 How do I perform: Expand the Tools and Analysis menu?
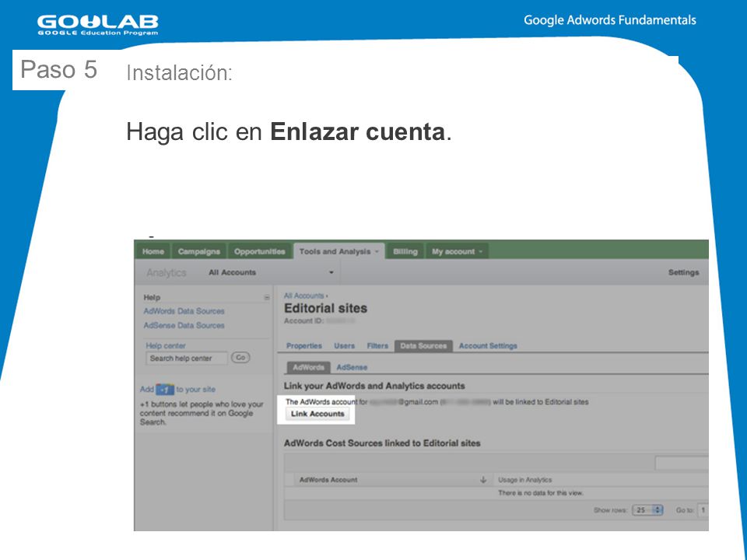pyautogui.click(x=338, y=251)
